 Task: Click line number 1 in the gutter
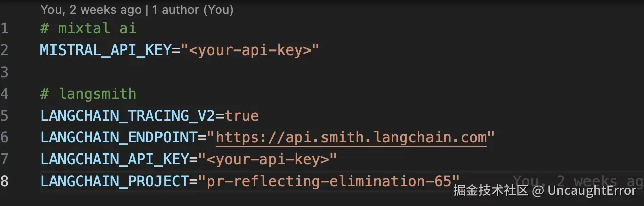coord(5,29)
